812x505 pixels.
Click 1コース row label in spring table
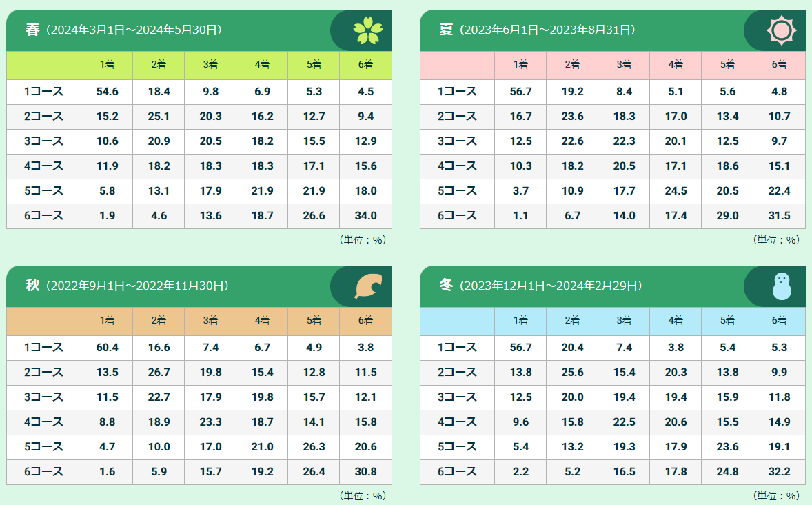pos(43,92)
